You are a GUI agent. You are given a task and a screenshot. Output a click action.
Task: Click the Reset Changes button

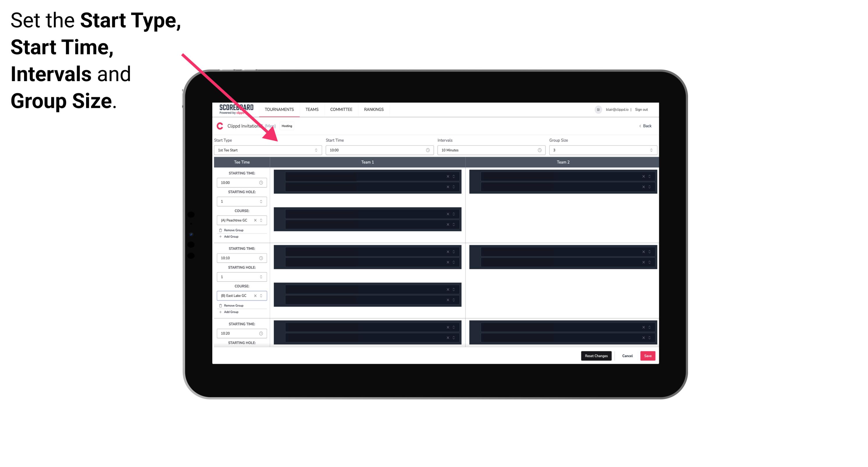pos(596,355)
